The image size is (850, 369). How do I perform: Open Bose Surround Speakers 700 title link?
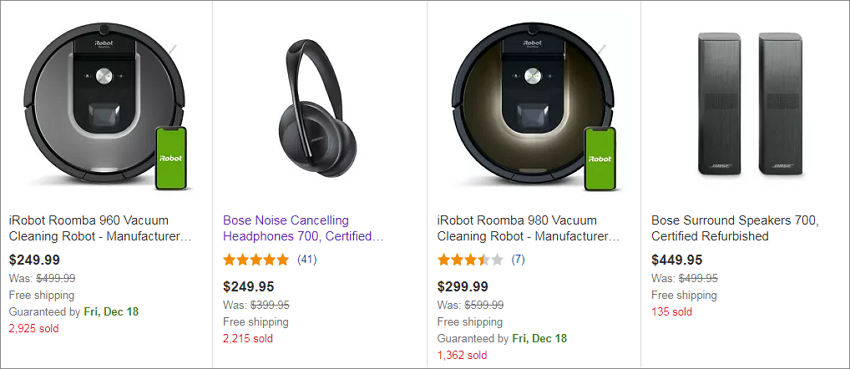[735, 228]
